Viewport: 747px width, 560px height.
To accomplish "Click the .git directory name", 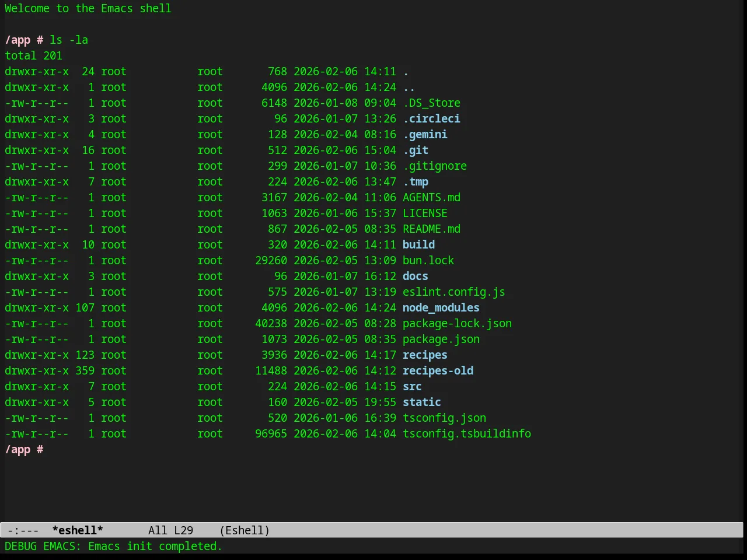I will click(416, 150).
